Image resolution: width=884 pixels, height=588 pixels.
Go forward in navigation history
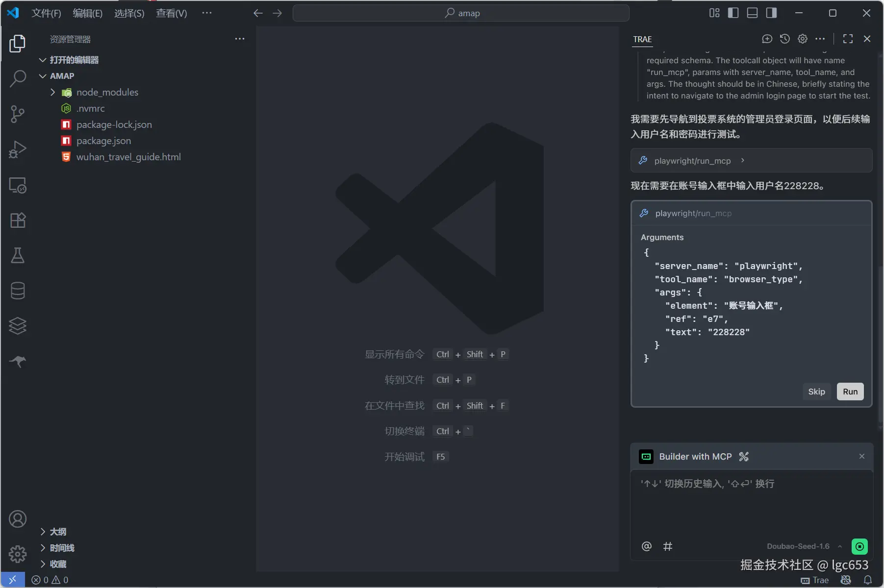coord(278,13)
